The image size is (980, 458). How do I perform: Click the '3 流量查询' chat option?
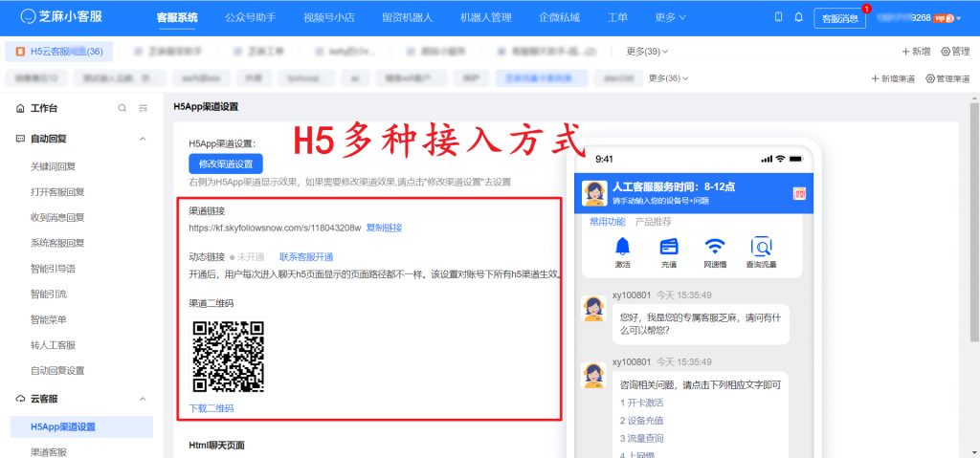click(x=642, y=438)
